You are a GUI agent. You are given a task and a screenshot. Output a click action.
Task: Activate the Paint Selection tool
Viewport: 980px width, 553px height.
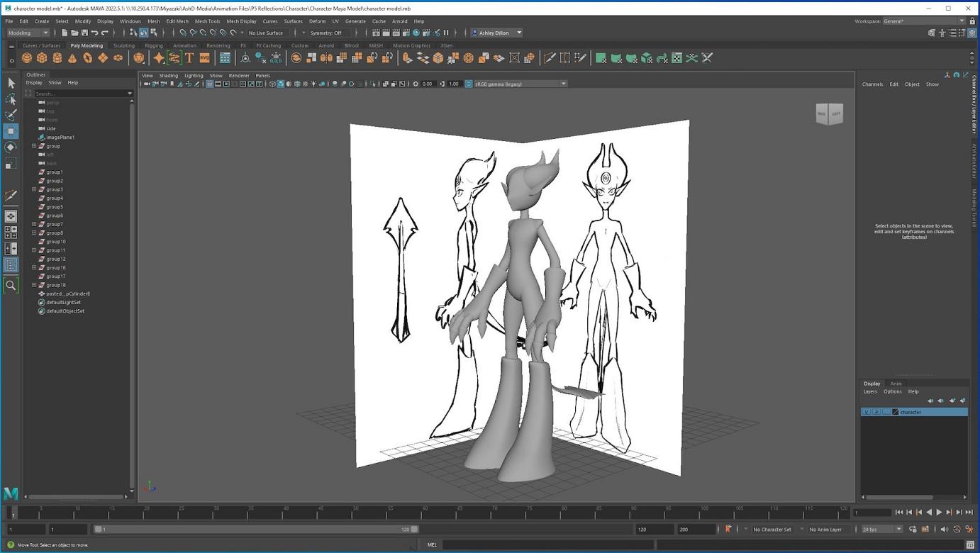pos(11,115)
